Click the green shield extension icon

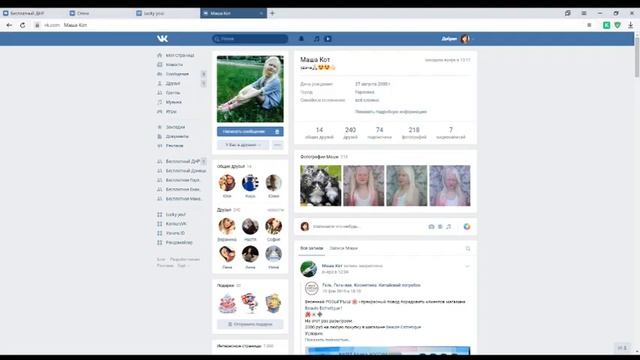pyautogui.click(x=618, y=25)
